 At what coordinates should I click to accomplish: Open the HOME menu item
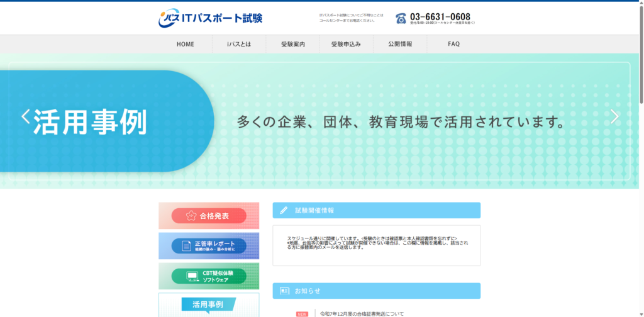click(186, 44)
